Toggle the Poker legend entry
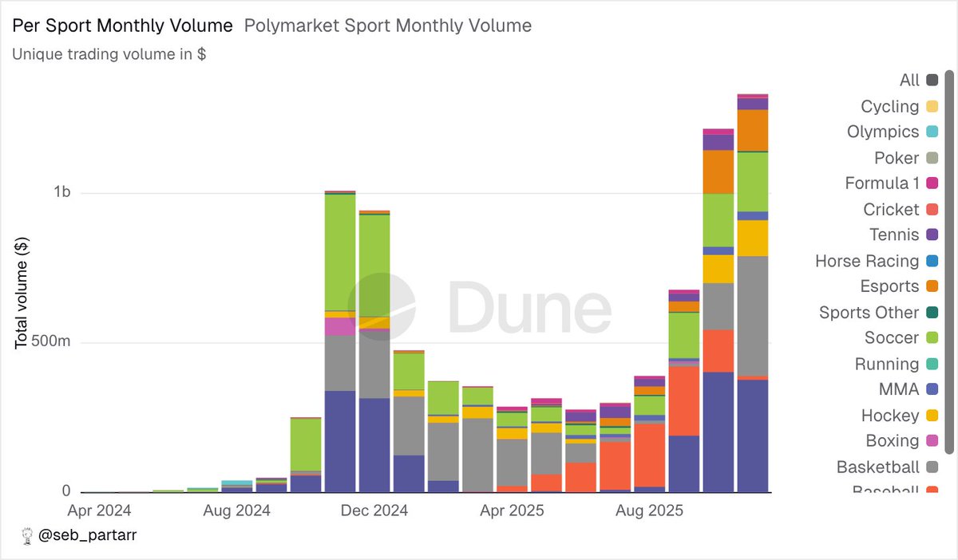Image resolution: width=958 pixels, height=560 pixels. tap(906, 158)
